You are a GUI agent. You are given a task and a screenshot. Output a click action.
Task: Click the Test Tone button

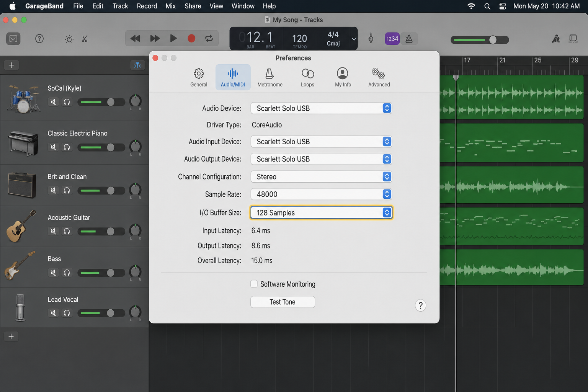tap(283, 302)
